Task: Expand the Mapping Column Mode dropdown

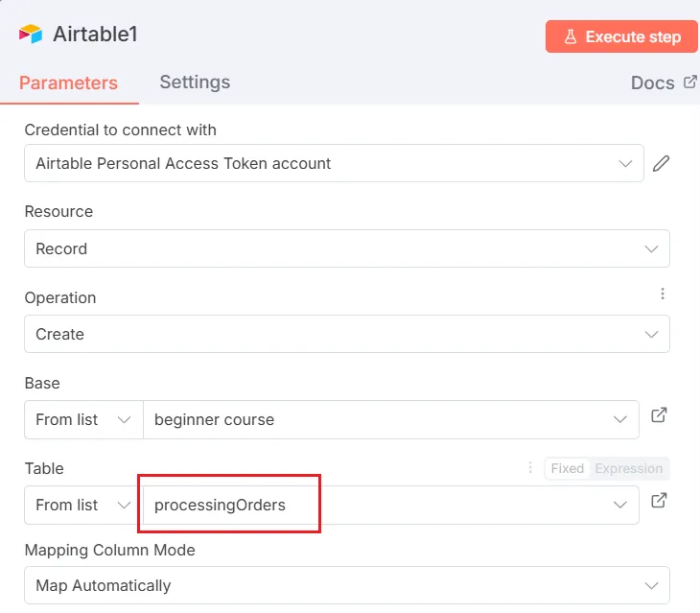Action: [346, 585]
